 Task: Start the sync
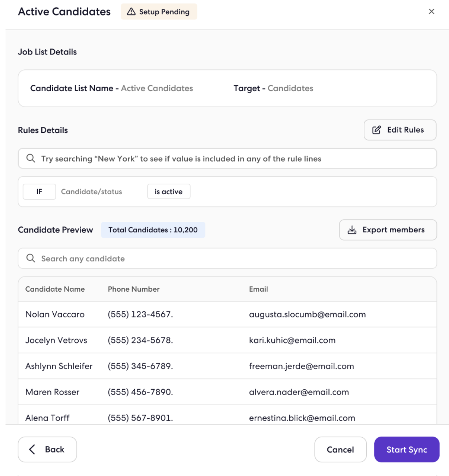coord(407,450)
